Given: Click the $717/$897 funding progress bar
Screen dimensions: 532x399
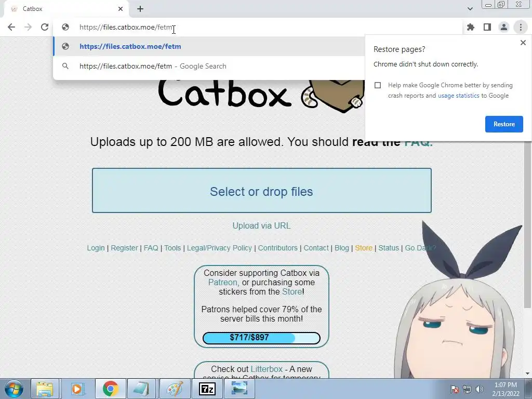Looking at the screenshot, I should tap(261, 338).
